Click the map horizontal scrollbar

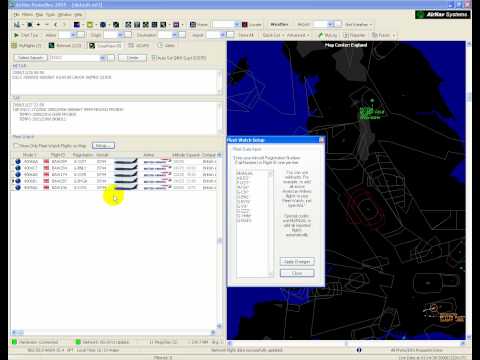coord(346,343)
